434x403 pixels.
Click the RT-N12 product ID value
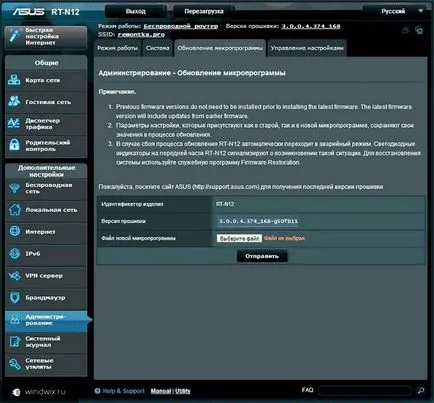pyautogui.click(x=225, y=204)
